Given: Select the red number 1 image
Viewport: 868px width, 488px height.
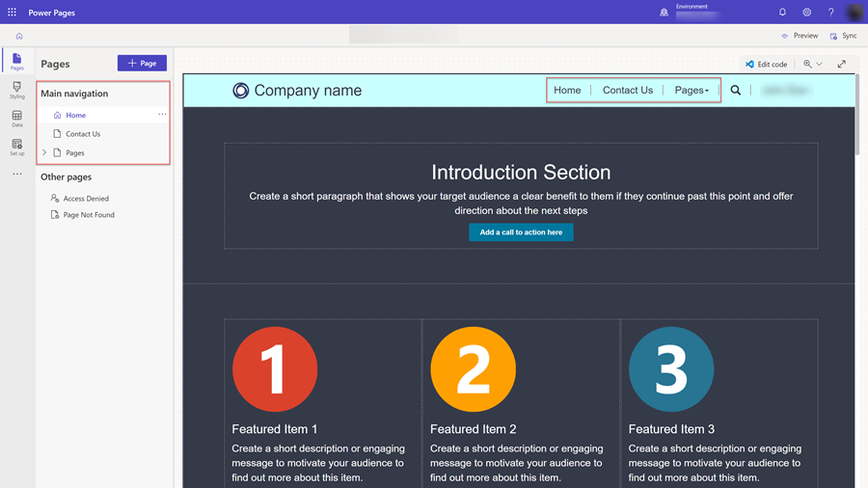Looking at the screenshot, I should tap(275, 369).
